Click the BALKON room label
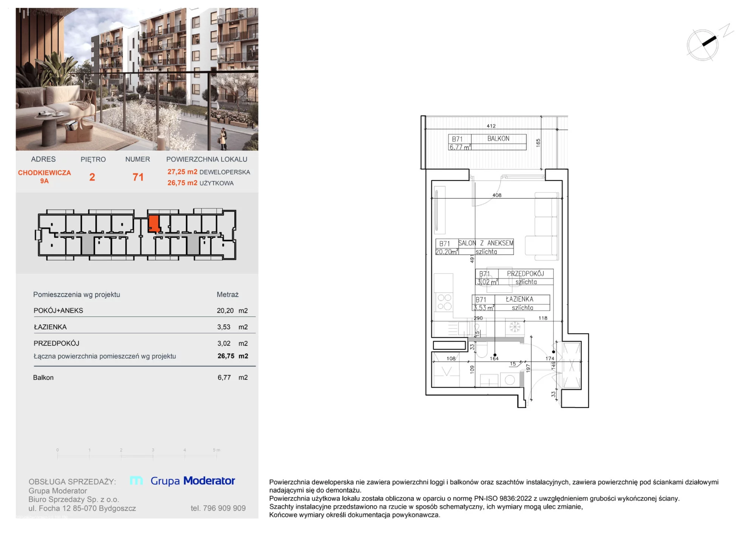756x534 pixels. [x=498, y=139]
